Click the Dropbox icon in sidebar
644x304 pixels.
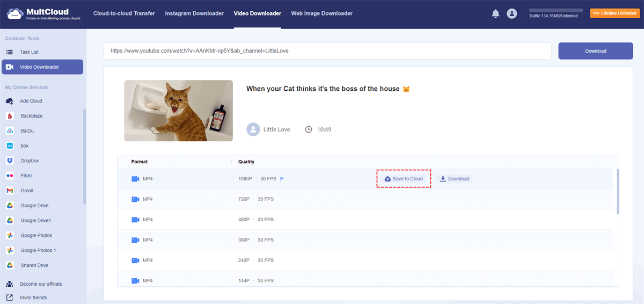coord(10,161)
